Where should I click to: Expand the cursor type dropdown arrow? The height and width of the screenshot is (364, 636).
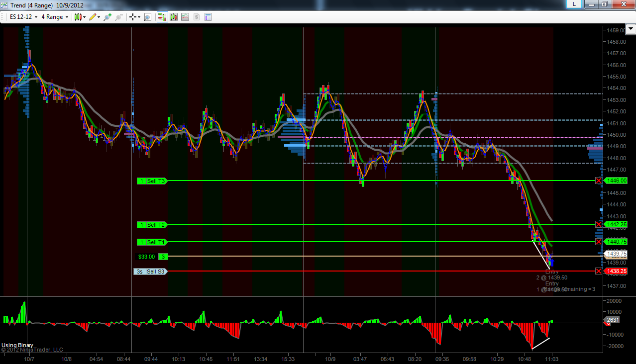click(x=139, y=17)
